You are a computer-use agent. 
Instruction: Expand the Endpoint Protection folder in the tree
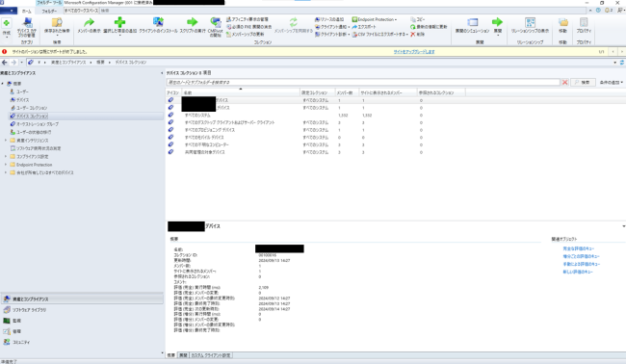(6, 165)
